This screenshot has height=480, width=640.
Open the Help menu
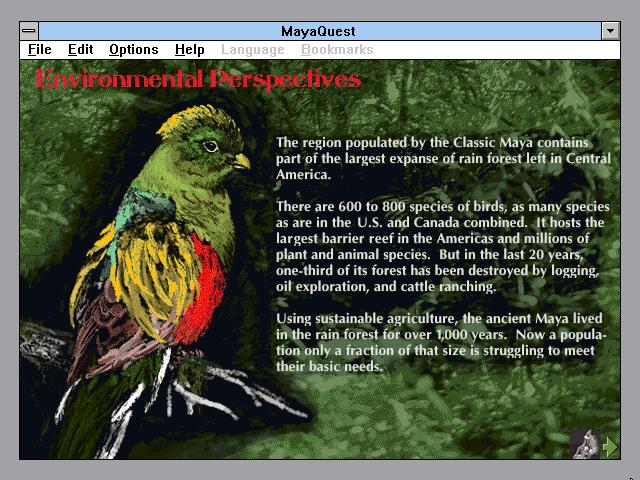(189, 50)
